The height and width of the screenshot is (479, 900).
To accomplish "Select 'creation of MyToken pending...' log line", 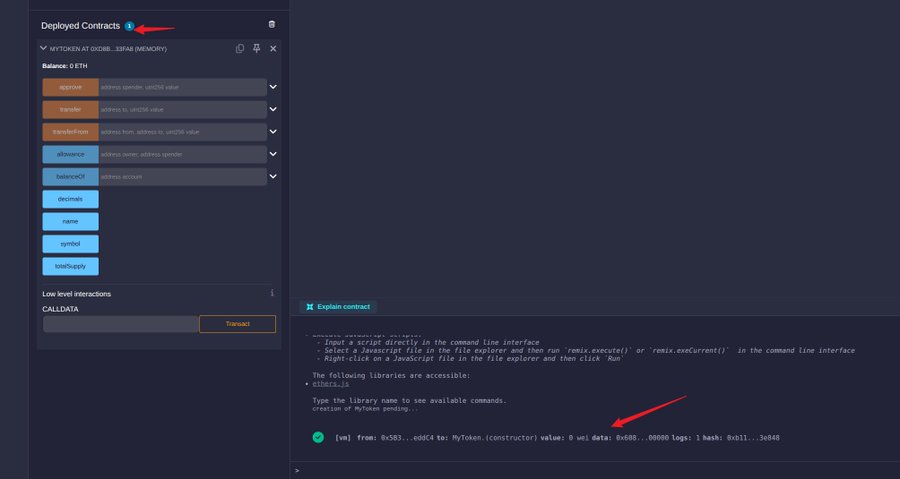I will (x=365, y=409).
